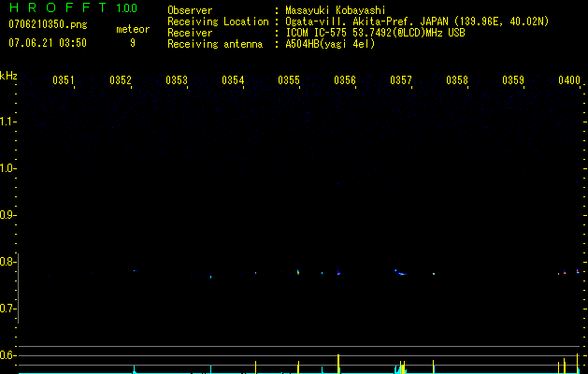
Task: Click the 0.8 kHz axis label
Action: click(7, 262)
